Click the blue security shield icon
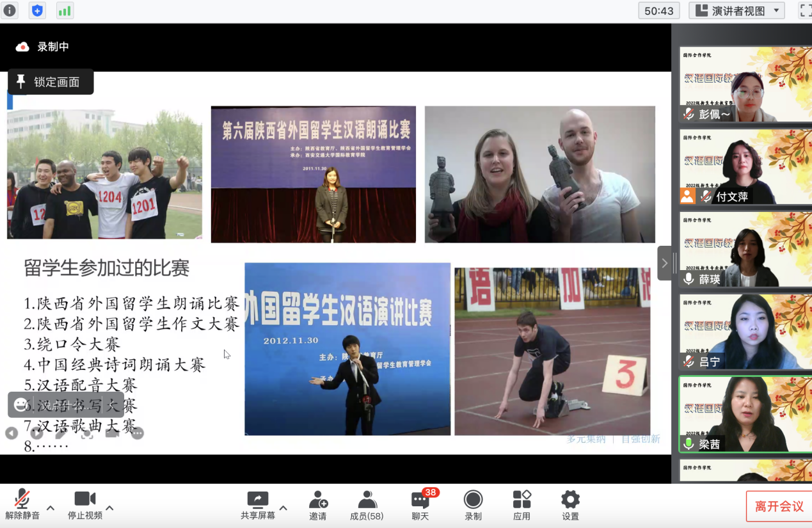This screenshot has height=528, width=812. coord(38,10)
